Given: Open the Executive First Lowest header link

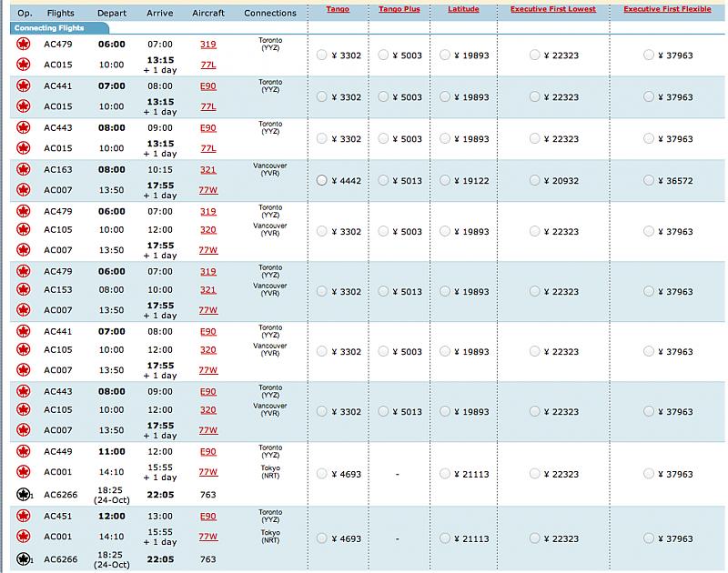Looking at the screenshot, I should (553, 9).
